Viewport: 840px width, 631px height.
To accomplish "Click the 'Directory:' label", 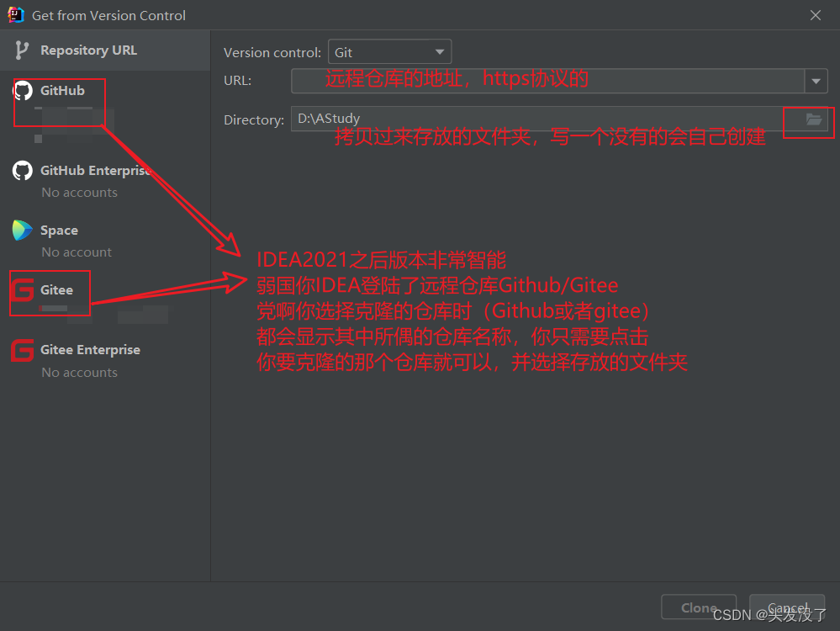I will [254, 120].
